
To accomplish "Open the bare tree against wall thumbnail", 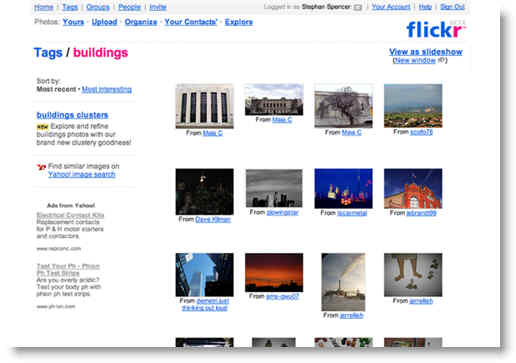I will point(343,106).
